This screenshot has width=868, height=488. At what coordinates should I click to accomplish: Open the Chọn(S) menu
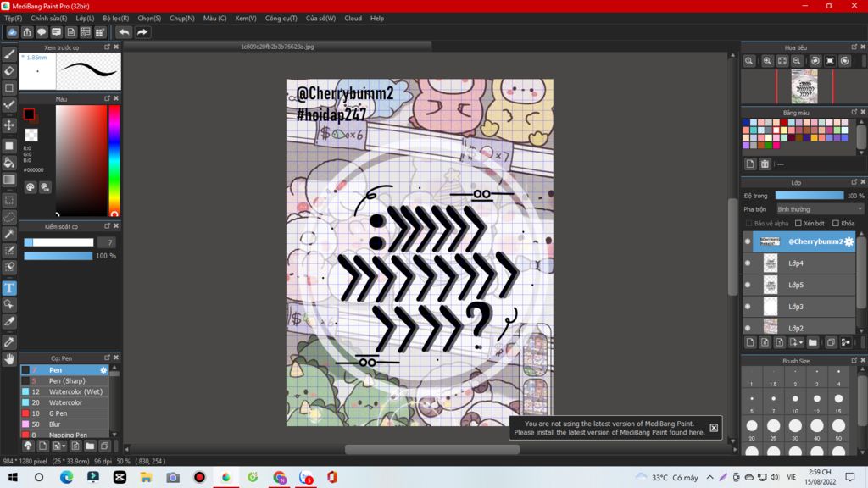point(149,19)
